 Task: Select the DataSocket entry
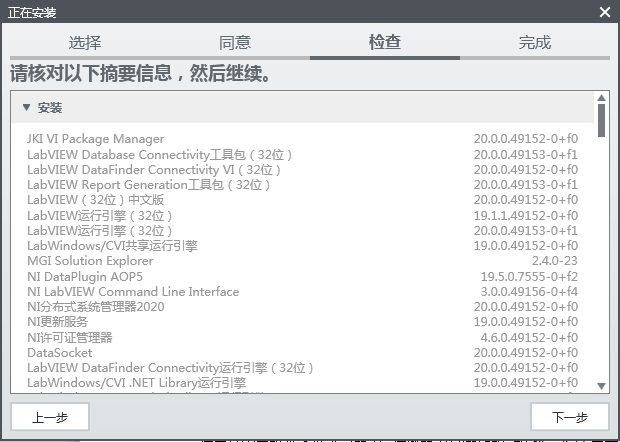[x=302, y=352]
